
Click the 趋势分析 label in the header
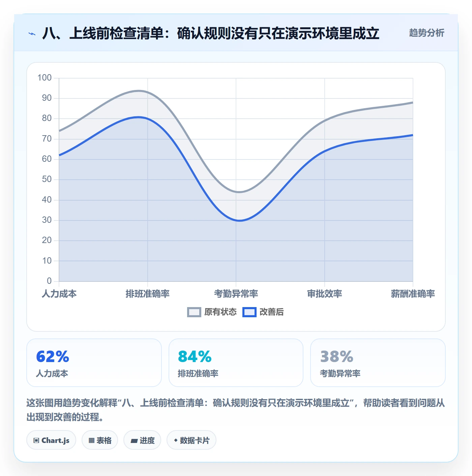[426, 33]
